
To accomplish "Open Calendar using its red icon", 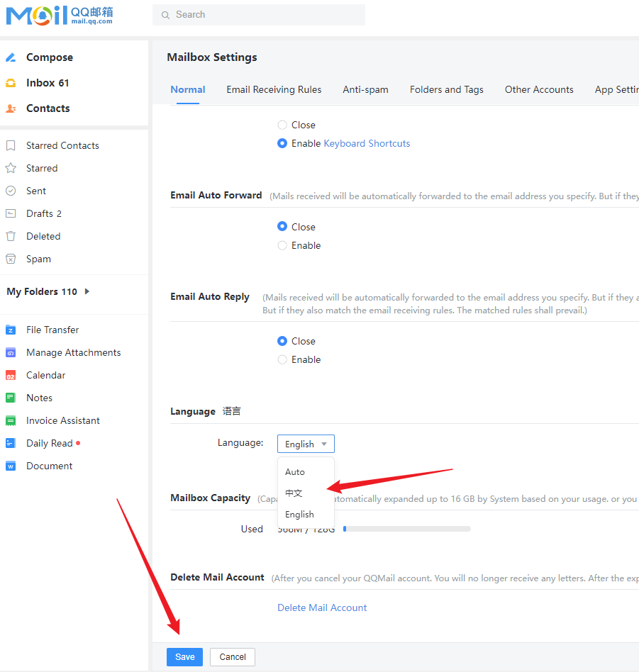I will coord(11,375).
